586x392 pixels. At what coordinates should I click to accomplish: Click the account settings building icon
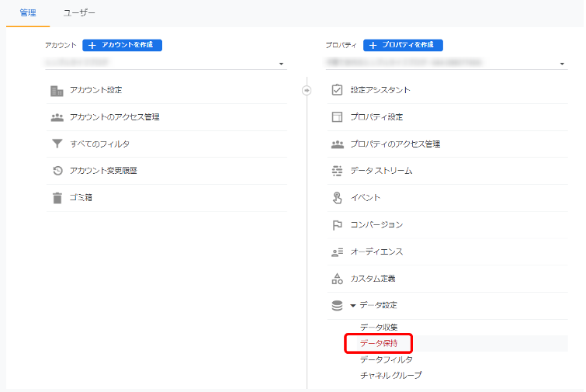point(57,91)
